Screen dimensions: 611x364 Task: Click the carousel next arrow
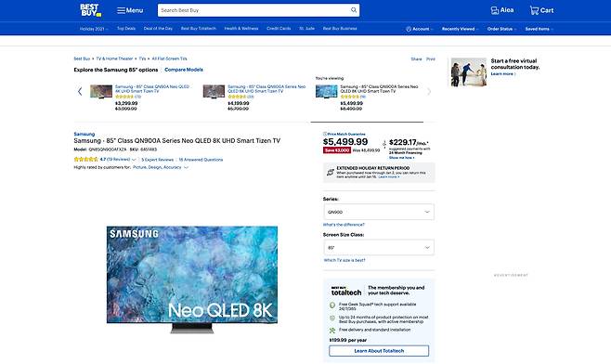click(x=429, y=92)
